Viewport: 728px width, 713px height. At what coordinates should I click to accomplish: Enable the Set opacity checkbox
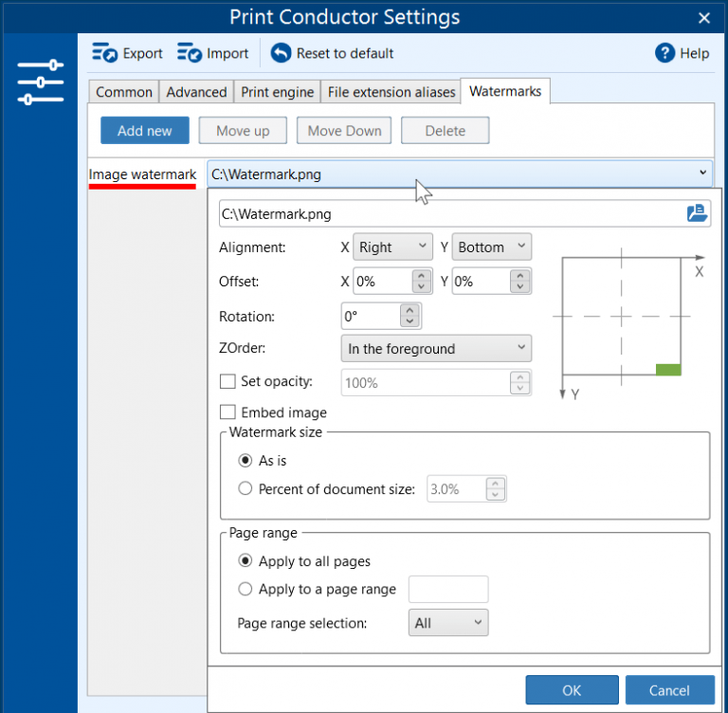point(227,382)
